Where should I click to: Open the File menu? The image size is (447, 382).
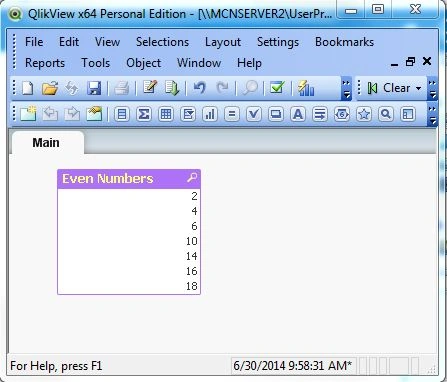[x=34, y=42]
